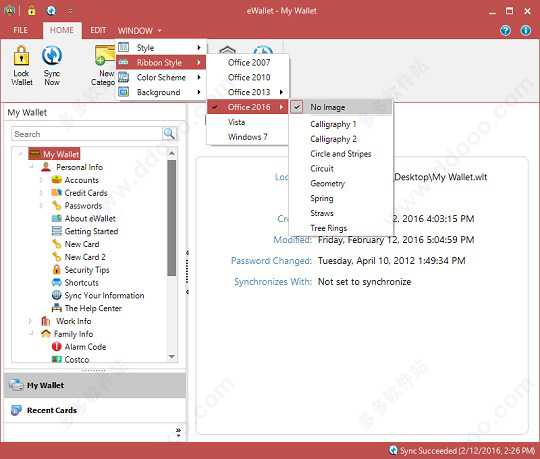
Task: Click the Work Info building icon
Action: 46,321
